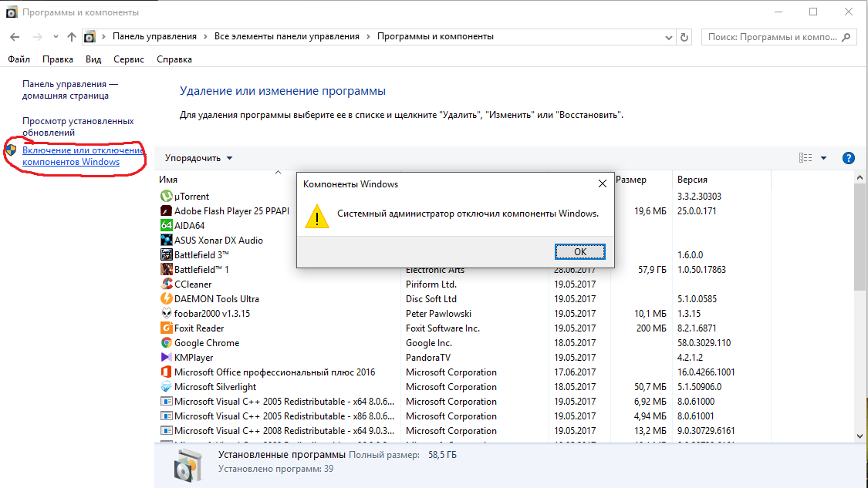Click Все элементы панели управления breadcrumb
The image size is (868, 488).
pos(287,36)
